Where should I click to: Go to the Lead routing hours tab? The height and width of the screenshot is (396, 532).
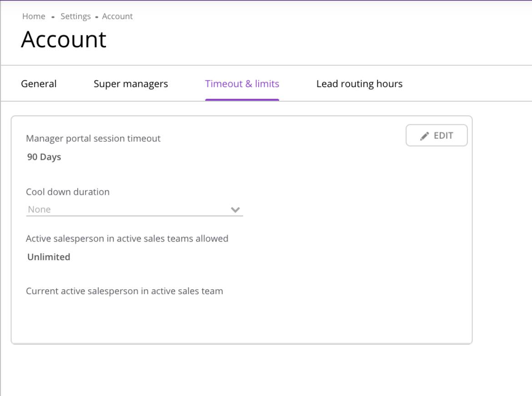[x=359, y=84]
